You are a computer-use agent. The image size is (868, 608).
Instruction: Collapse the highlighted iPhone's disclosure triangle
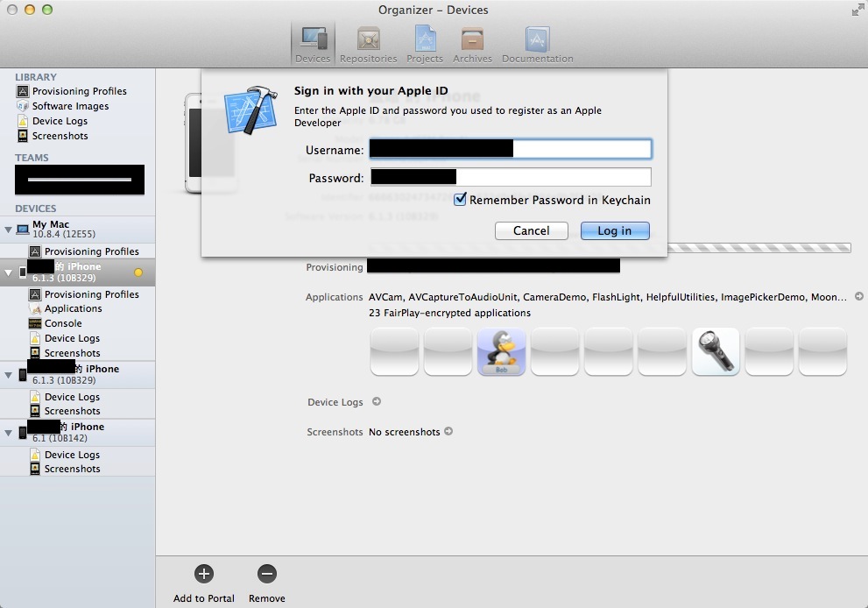coord(8,272)
